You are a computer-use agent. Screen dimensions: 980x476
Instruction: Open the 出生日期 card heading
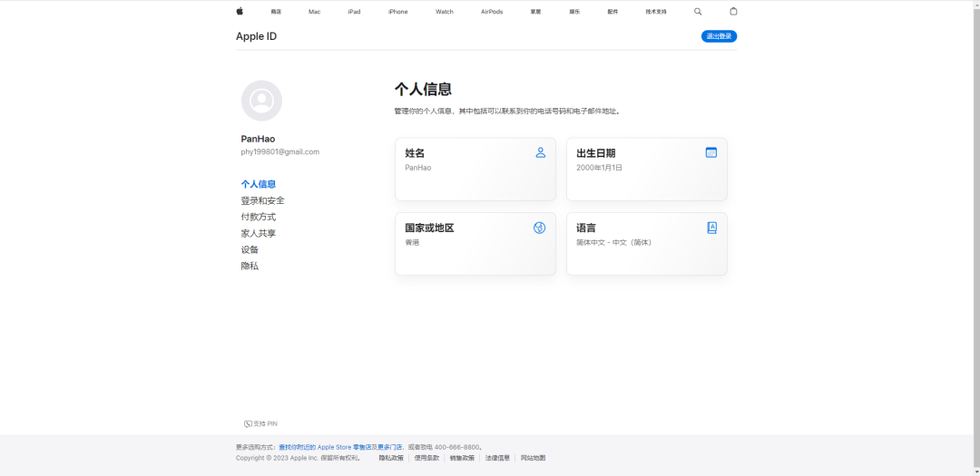click(x=595, y=153)
